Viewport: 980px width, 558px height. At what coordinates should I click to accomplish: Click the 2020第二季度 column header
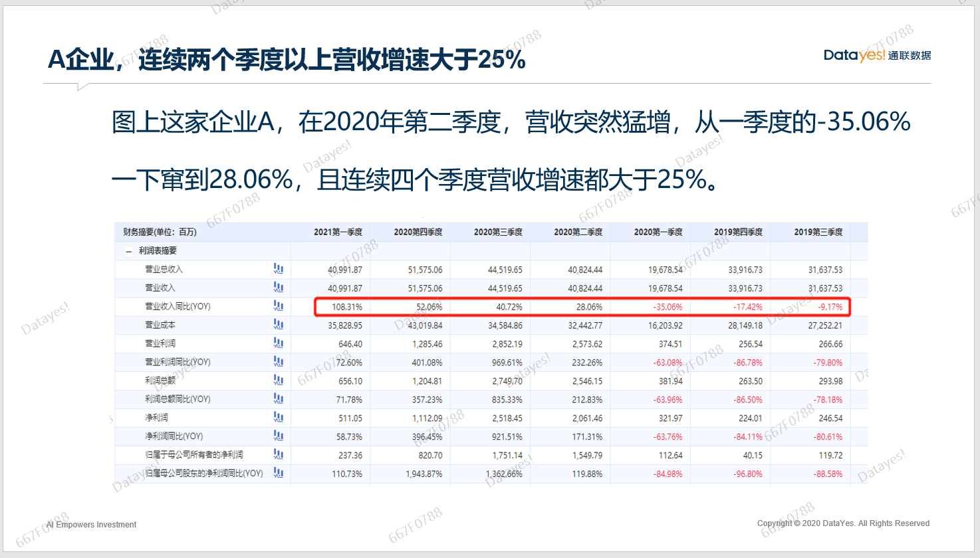[578, 232]
